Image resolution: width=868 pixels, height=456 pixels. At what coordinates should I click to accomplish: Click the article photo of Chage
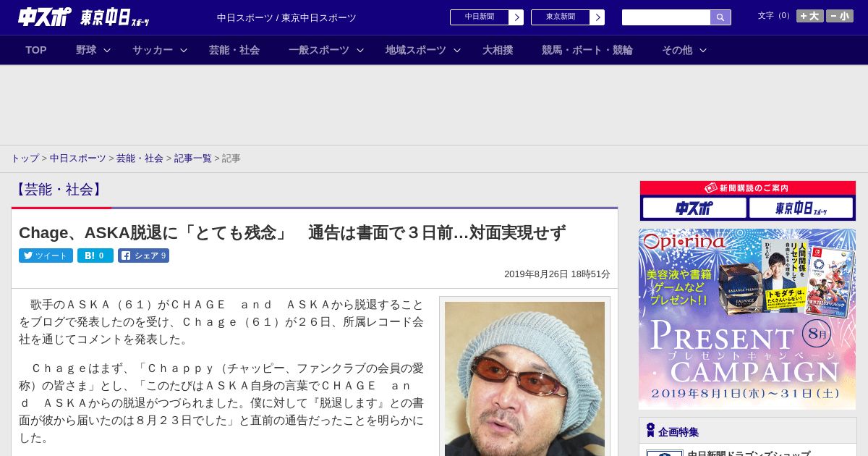click(x=524, y=379)
